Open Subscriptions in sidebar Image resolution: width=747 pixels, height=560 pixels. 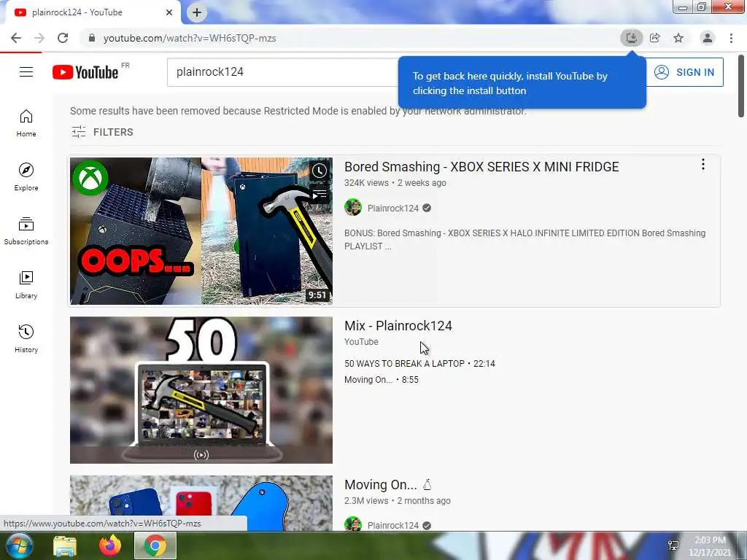[x=26, y=231]
